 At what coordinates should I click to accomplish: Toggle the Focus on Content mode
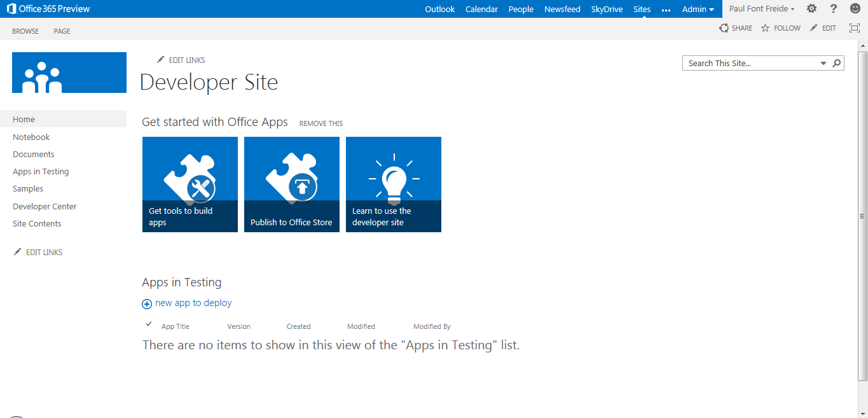point(854,28)
